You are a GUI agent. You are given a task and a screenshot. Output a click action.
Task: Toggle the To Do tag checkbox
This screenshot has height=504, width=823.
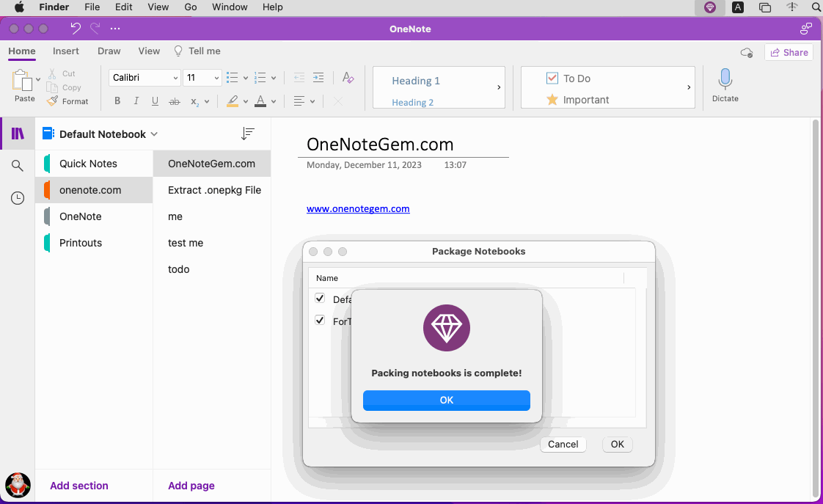pos(552,78)
